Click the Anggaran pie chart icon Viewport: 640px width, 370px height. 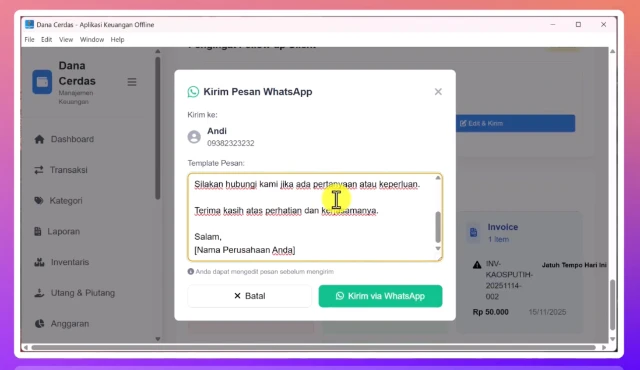(x=39, y=323)
